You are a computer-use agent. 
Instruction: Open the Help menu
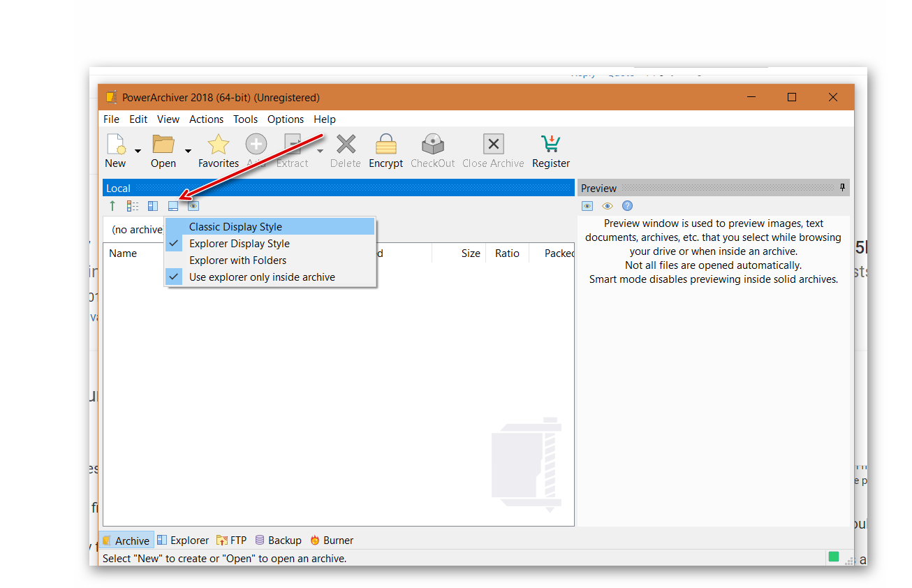pos(325,119)
